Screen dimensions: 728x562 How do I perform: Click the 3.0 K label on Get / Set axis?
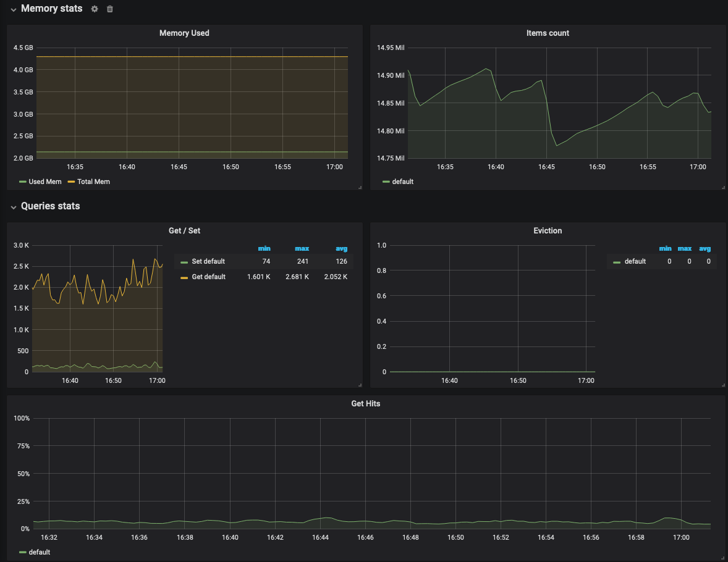pos(21,245)
